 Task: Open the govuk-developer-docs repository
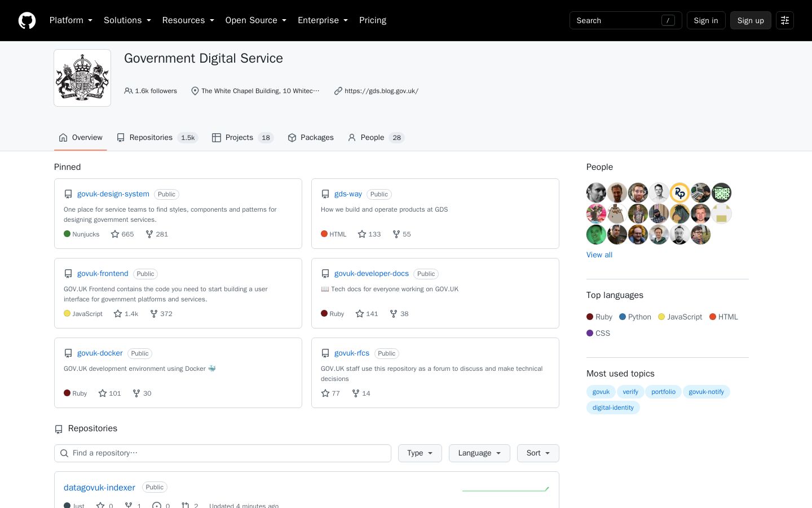point(372,273)
